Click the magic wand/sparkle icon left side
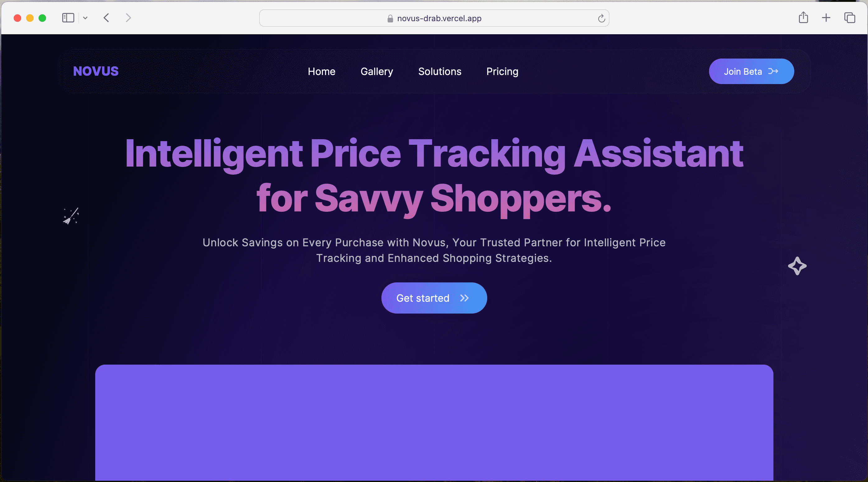The height and width of the screenshot is (482, 868). 71,215
